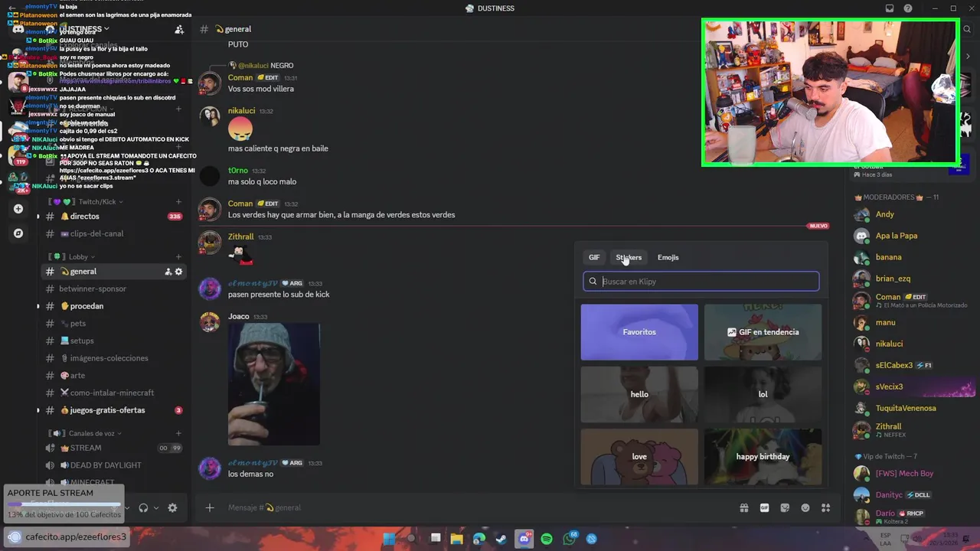Open edit channel gear on general channel

[179, 272]
